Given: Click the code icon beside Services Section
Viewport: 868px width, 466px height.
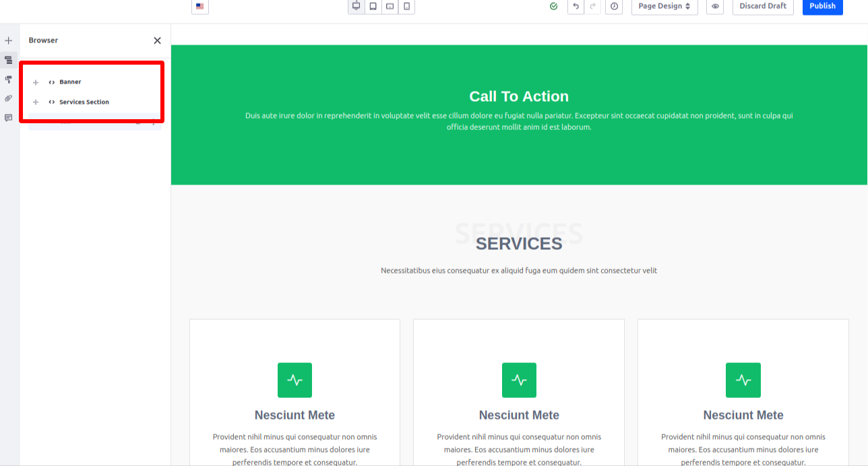Looking at the screenshot, I should (x=52, y=102).
